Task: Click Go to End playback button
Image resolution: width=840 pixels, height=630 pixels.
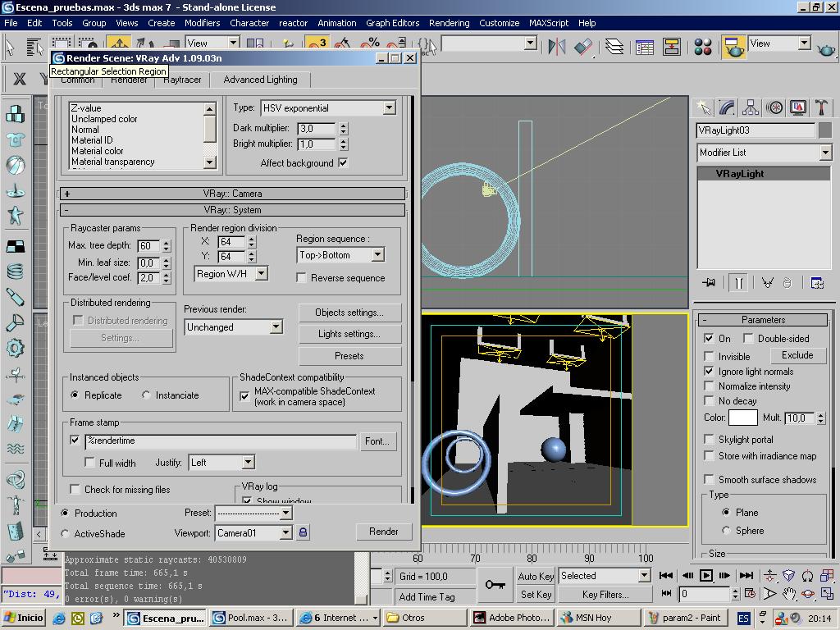Action: 746,575
